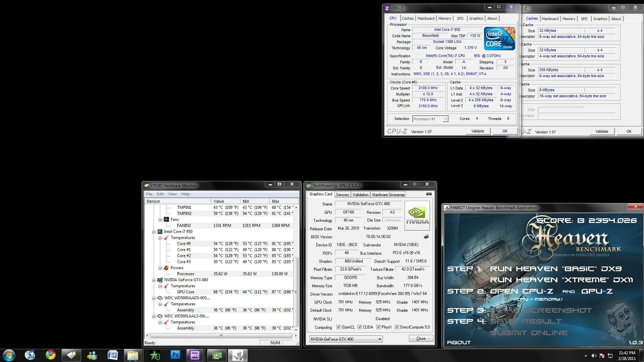Image resolution: width=644 pixels, height=362 pixels.
Task: Click the volume speaker tray icon
Action: tap(594, 356)
